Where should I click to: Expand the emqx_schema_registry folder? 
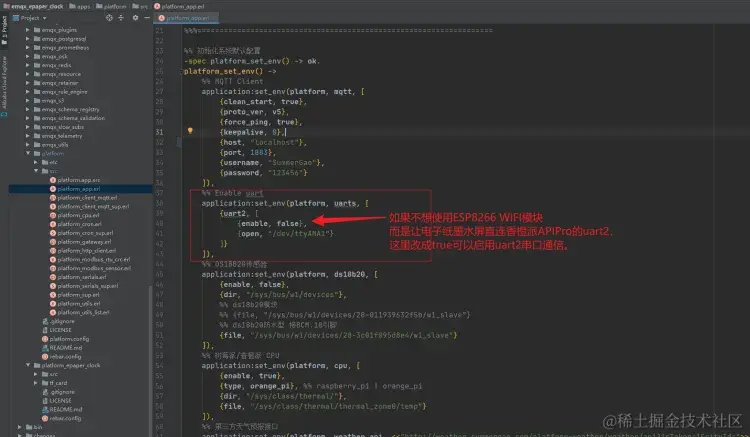(27, 109)
